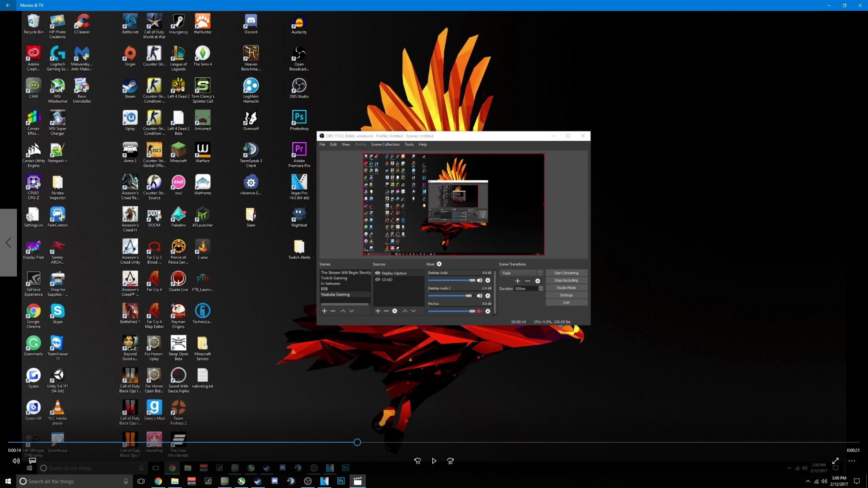Open the player's volume control
868x488 pixels.
click(x=16, y=461)
